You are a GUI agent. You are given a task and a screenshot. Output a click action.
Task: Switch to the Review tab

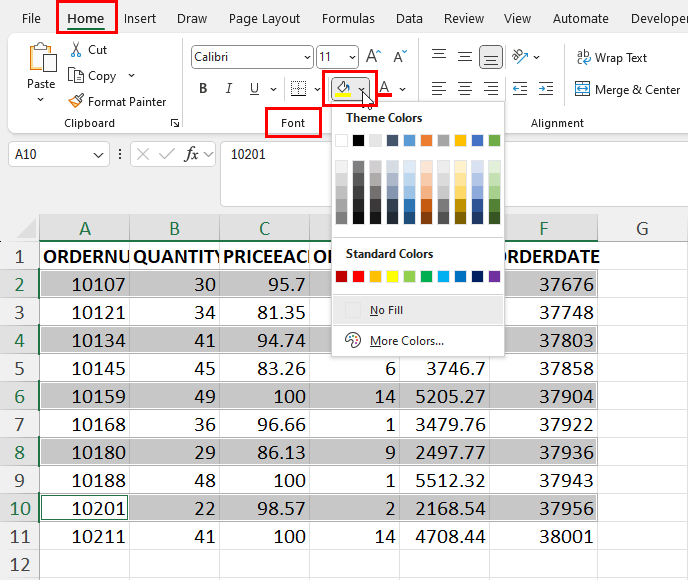(x=464, y=18)
